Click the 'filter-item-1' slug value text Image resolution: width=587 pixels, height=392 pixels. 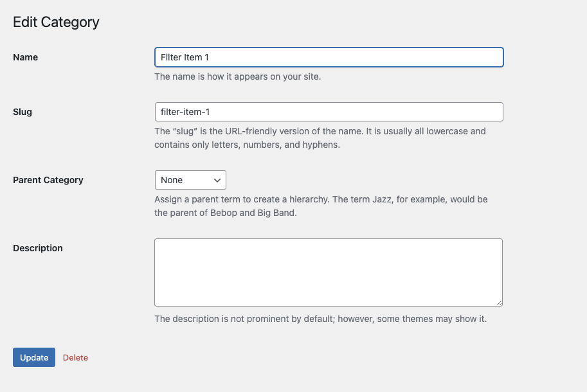point(185,112)
